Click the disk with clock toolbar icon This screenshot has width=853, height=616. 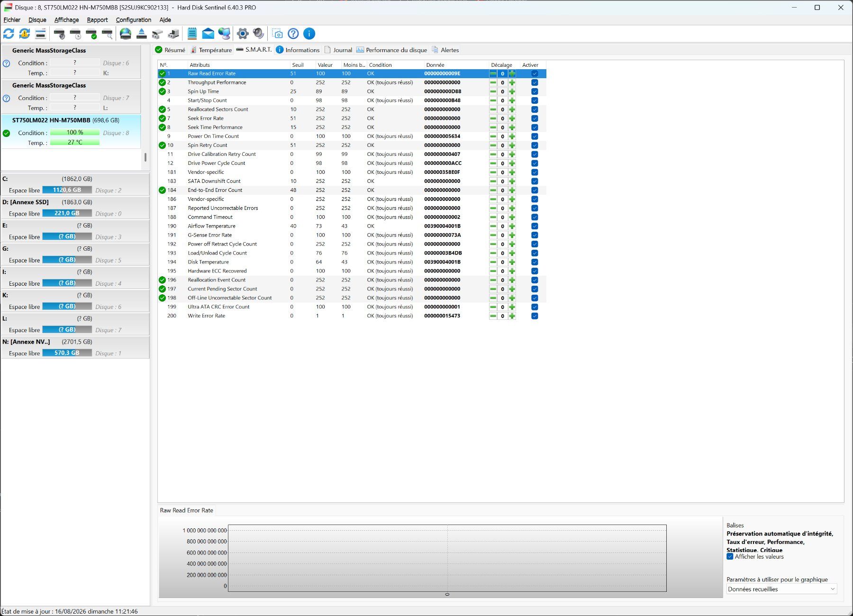point(75,34)
